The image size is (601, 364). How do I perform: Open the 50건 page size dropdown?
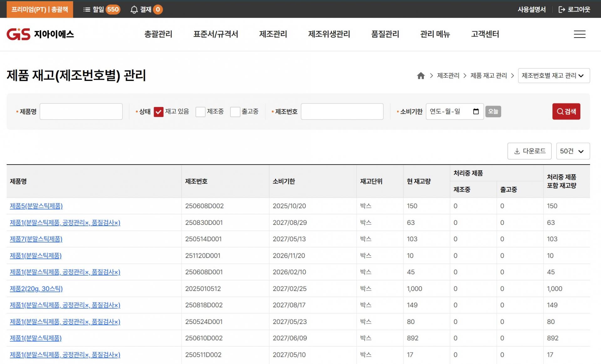(x=573, y=151)
